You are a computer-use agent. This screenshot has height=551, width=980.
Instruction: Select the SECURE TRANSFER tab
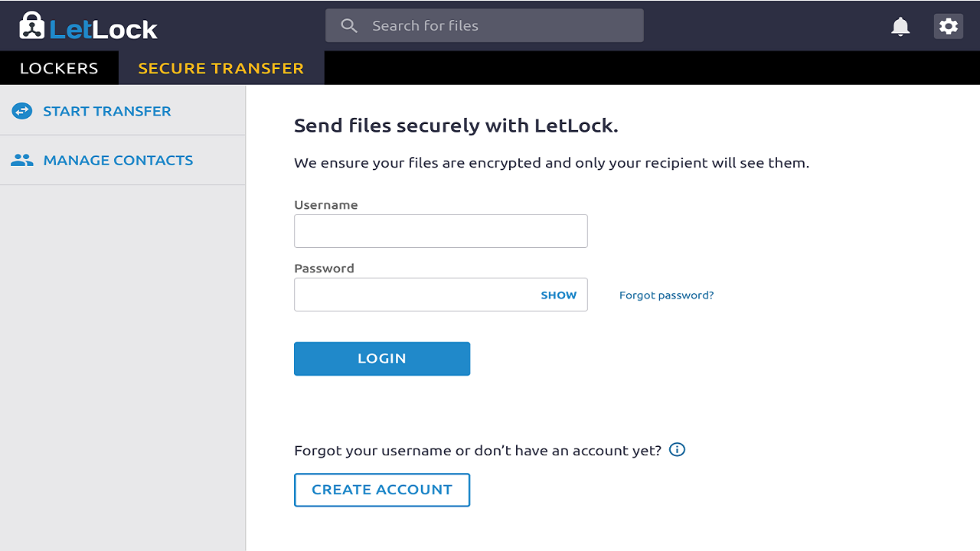click(221, 68)
